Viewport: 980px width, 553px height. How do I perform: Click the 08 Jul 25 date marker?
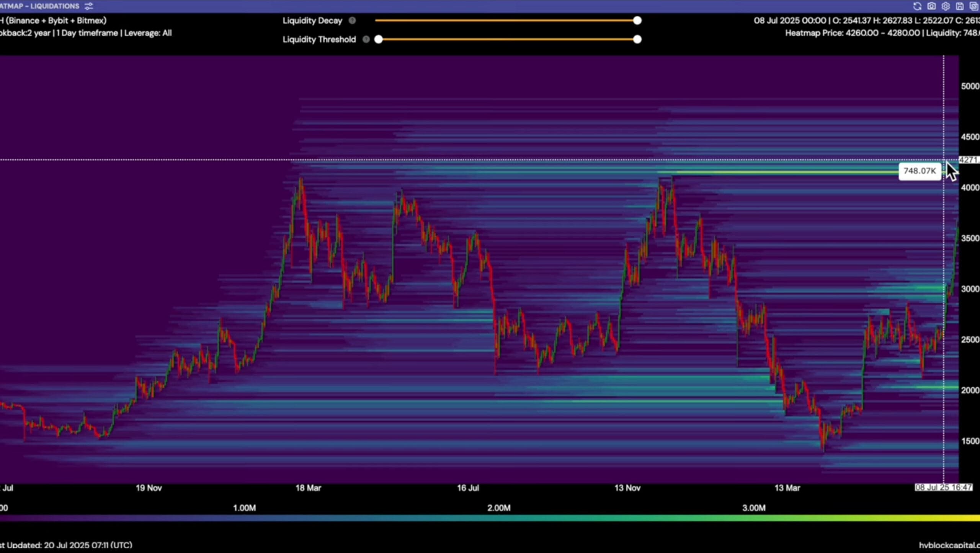(x=943, y=487)
